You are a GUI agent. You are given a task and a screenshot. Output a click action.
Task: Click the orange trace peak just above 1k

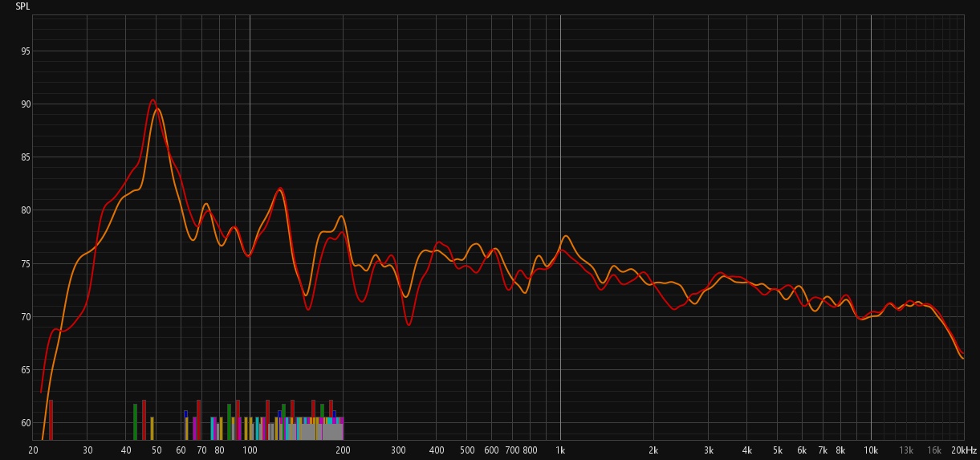(566, 236)
